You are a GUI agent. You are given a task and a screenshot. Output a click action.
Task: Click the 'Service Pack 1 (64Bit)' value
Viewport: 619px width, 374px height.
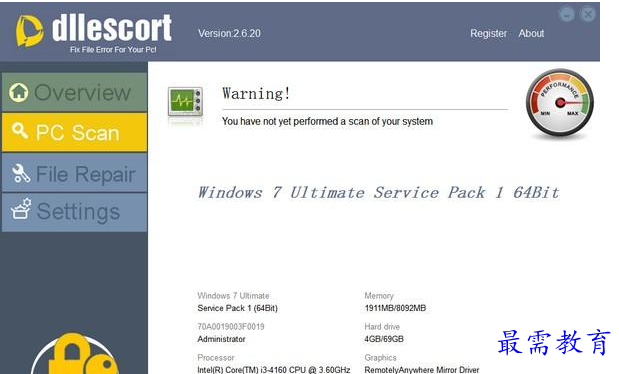pos(237,308)
